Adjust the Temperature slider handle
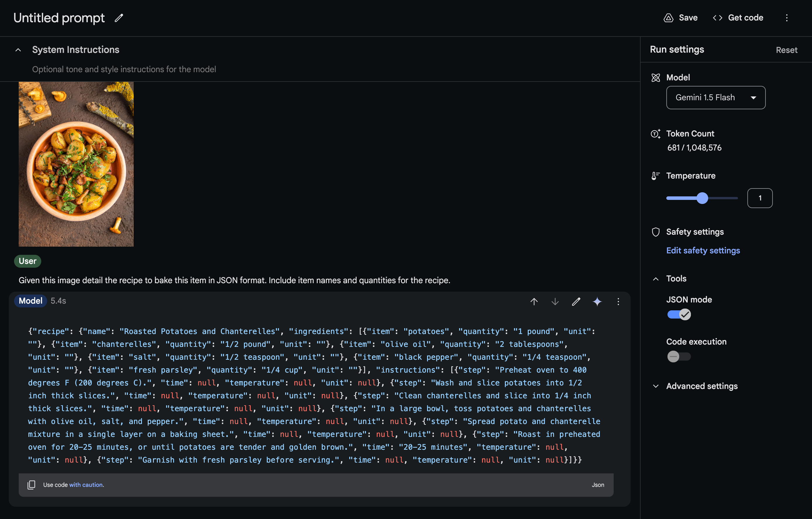This screenshot has width=812, height=519. click(x=702, y=198)
